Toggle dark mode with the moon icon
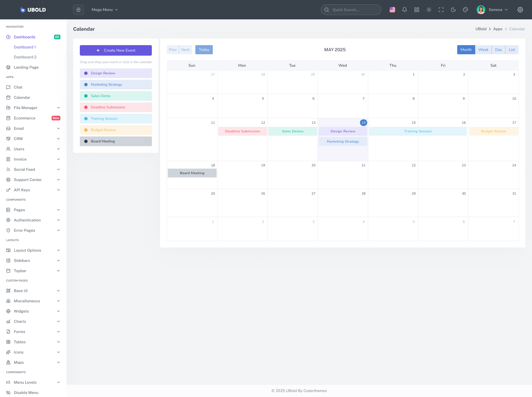The image size is (532, 397). [453, 10]
